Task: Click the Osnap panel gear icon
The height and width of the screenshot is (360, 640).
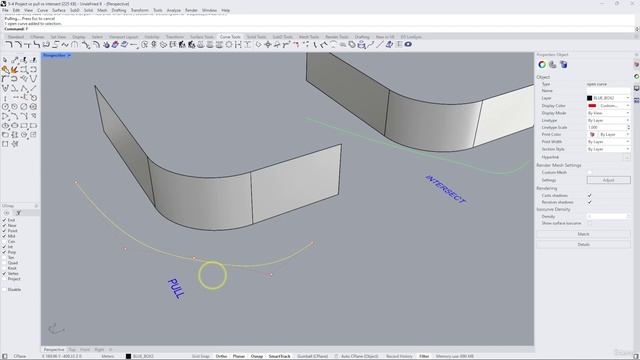Action: [x=36, y=206]
